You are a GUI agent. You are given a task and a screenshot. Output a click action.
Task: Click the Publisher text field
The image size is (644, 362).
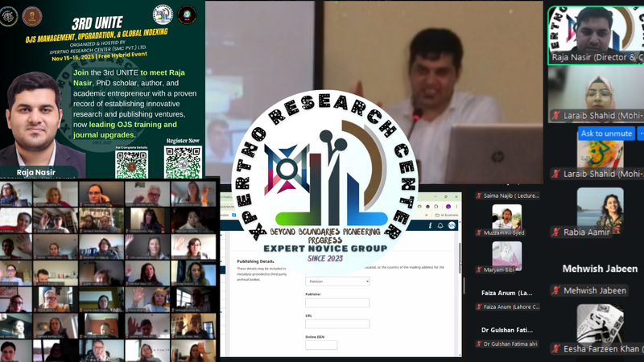(337, 303)
